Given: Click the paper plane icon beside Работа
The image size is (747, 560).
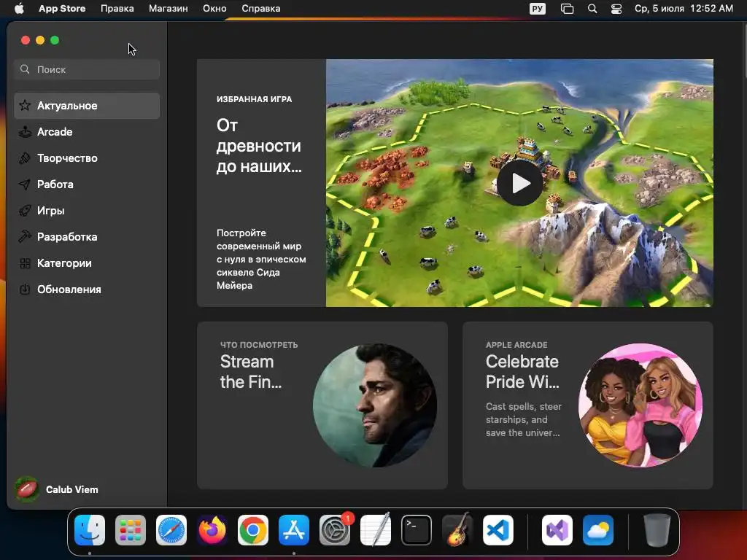Looking at the screenshot, I should coord(25,184).
